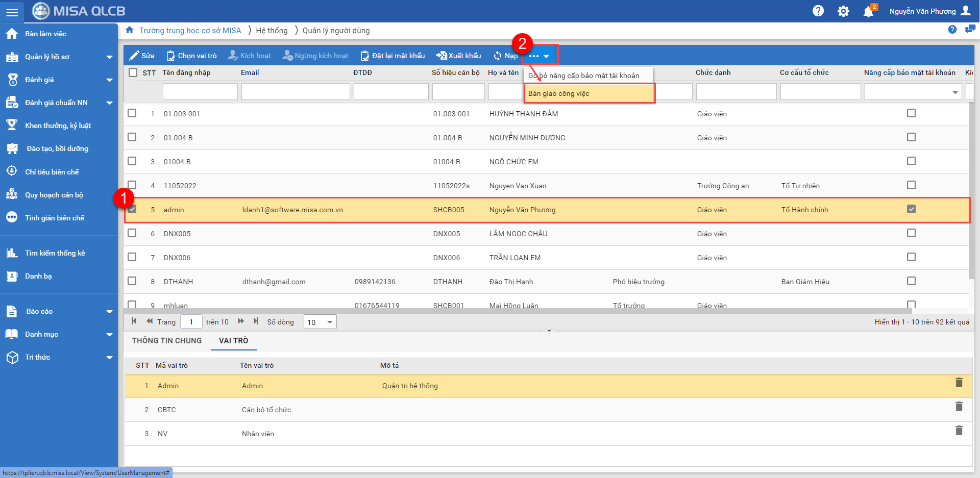Viewport: 980px width, 478px height.
Task: Tick security upgrade checkbox for DTHANH row
Action: point(911,281)
